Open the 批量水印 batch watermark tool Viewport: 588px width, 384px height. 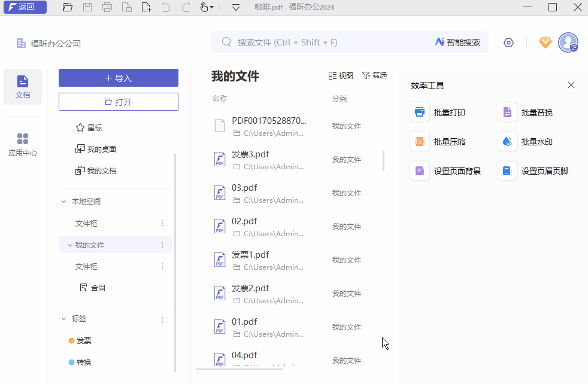tap(528, 141)
